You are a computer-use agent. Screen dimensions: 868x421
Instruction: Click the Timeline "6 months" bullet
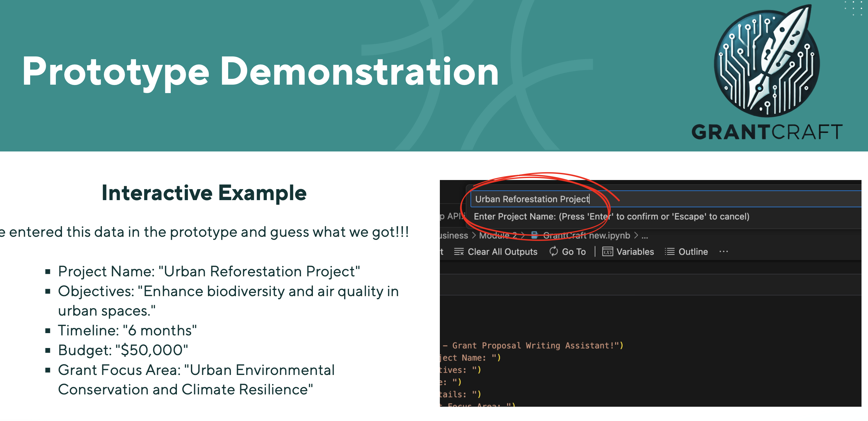127,331
